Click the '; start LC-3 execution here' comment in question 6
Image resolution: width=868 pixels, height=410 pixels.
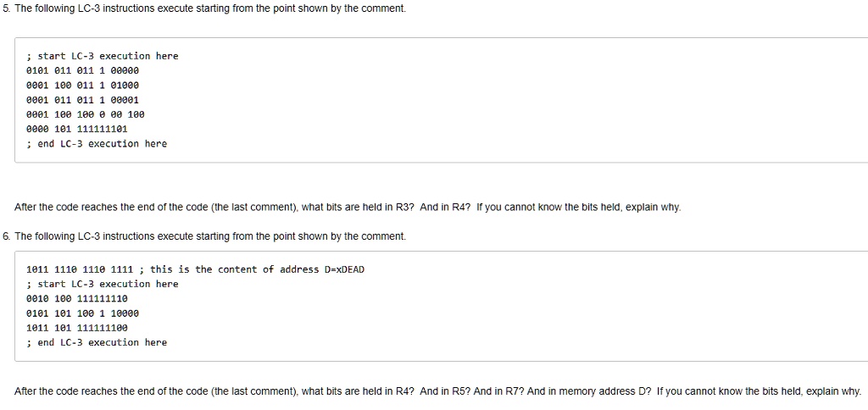tap(103, 284)
